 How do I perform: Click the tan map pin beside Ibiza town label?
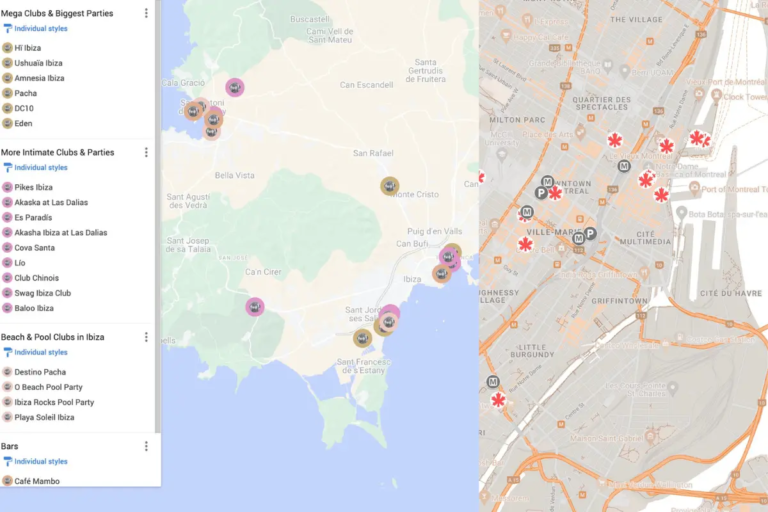pos(441,273)
